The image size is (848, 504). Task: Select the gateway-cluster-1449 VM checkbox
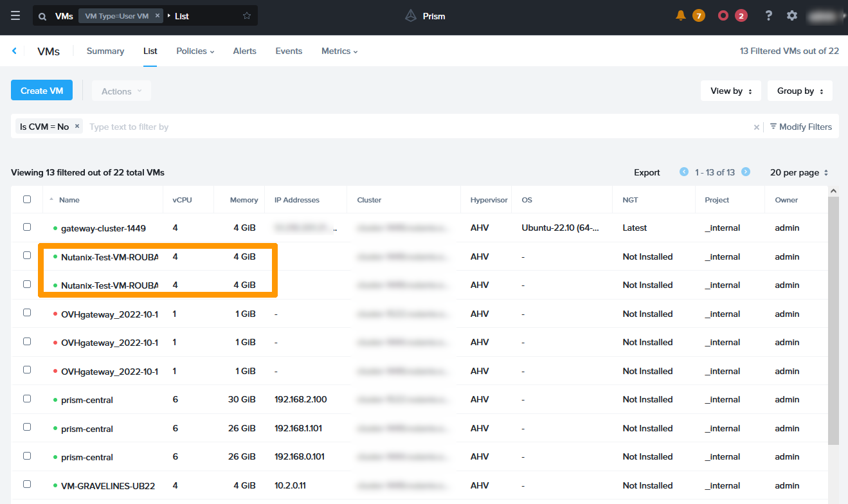point(27,227)
